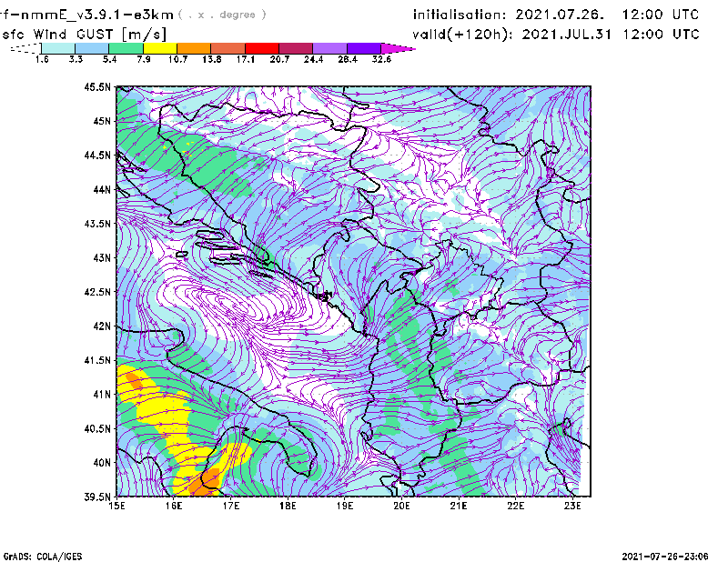
Task: Click the GrADS: COLA/IGES credit text
Action: point(43,557)
